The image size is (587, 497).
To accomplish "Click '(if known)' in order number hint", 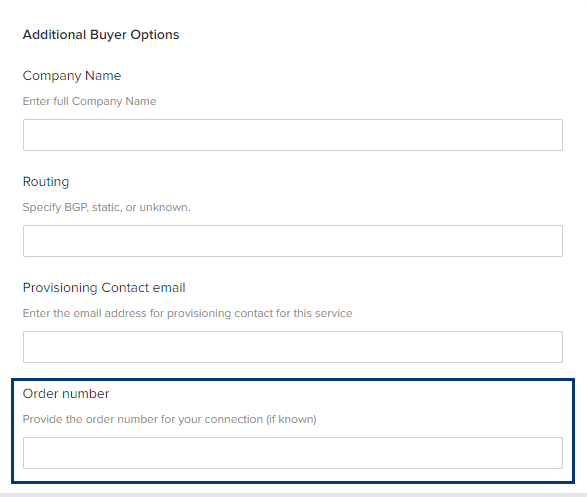I will click(291, 419).
